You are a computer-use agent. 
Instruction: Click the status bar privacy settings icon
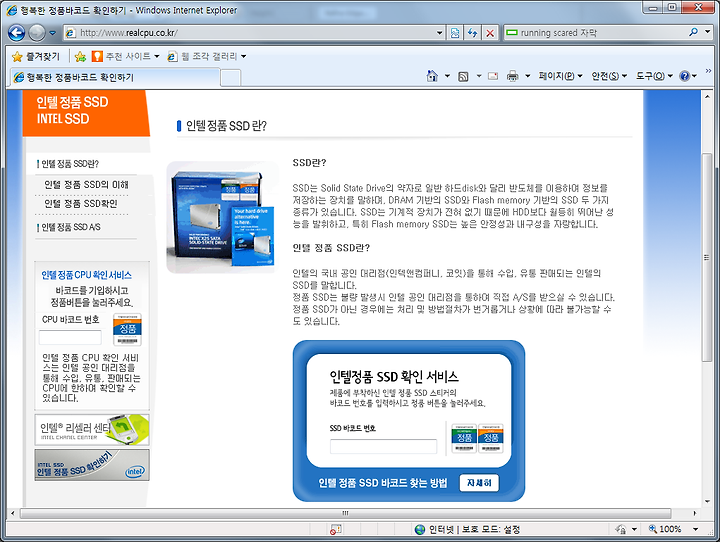[621, 530]
